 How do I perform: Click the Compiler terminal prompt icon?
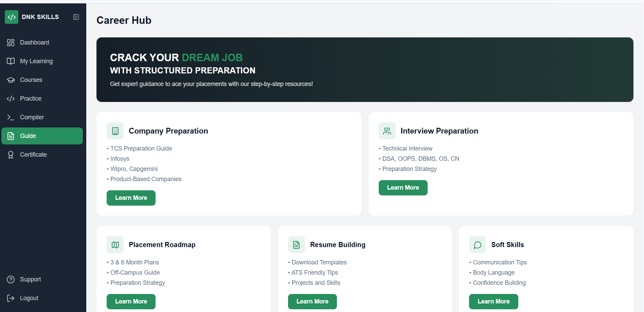(x=11, y=117)
